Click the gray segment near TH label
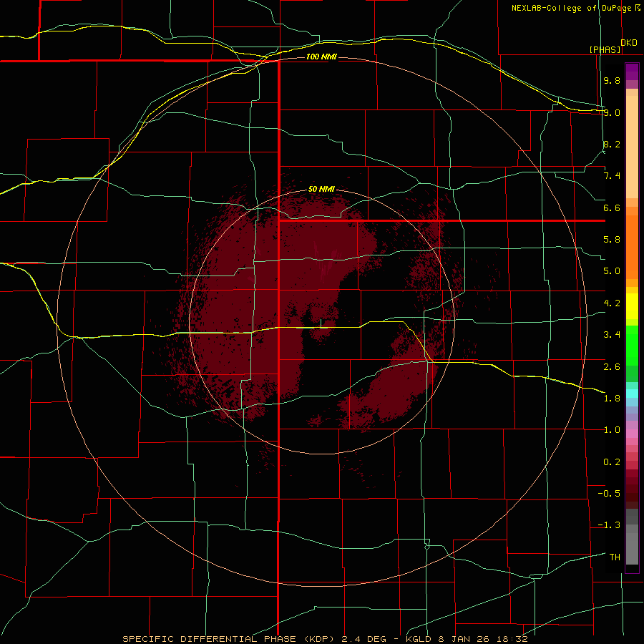The height and width of the screenshot is (644, 644). click(x=632, y=548)
